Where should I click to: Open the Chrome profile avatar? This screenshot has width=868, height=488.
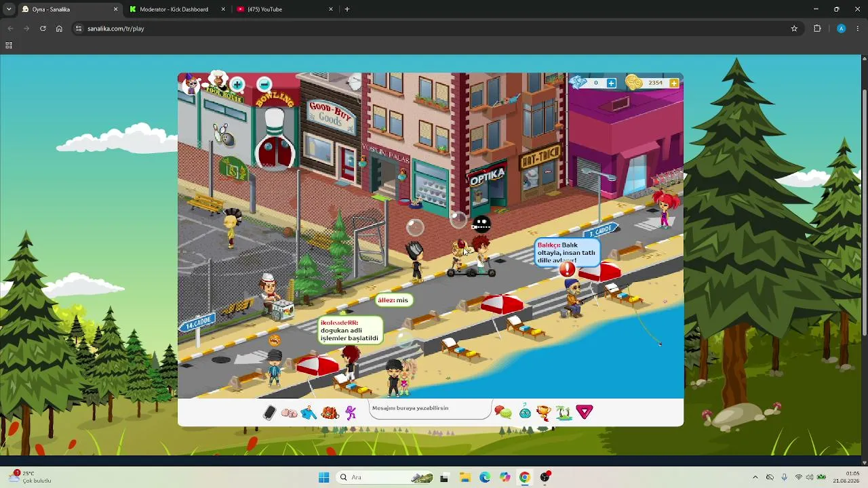pyautogui.click(x=841, y=28)
